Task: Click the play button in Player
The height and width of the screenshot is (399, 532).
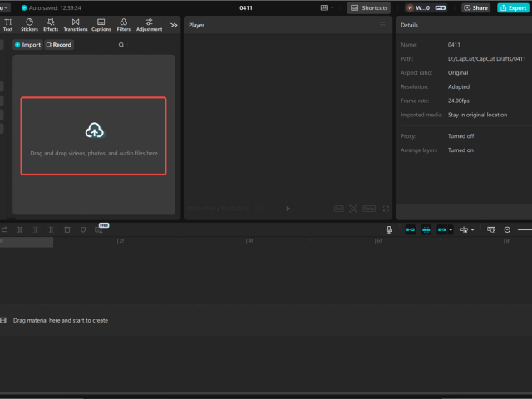Action: (288, 209)
